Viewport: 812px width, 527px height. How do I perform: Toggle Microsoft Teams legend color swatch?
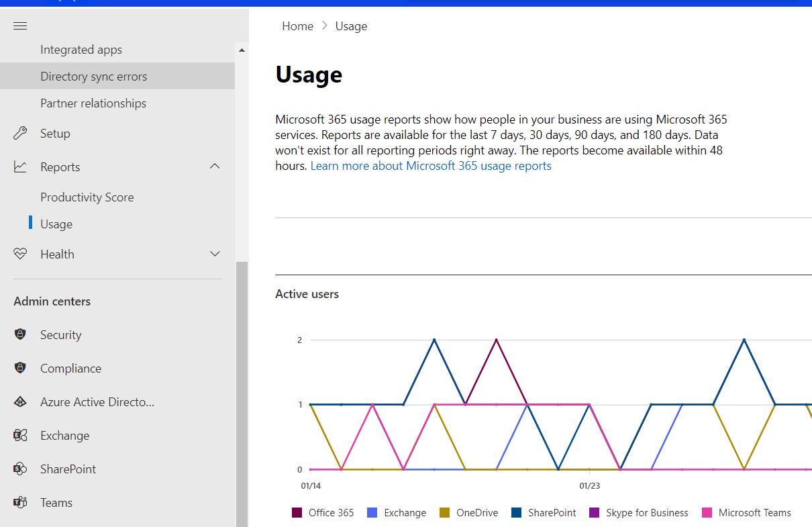[707, 513]
